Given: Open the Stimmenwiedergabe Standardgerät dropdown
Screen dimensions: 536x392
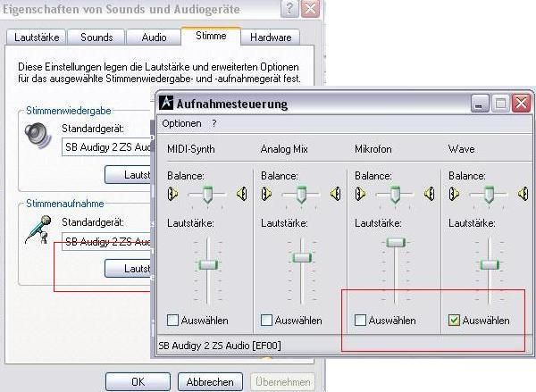Looking at the screenshot, I should (107, 147).
